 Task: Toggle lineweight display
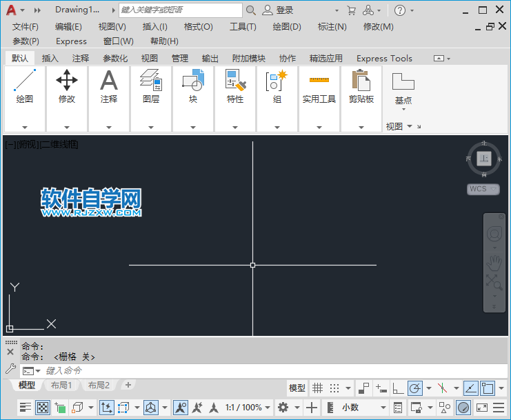25,408
